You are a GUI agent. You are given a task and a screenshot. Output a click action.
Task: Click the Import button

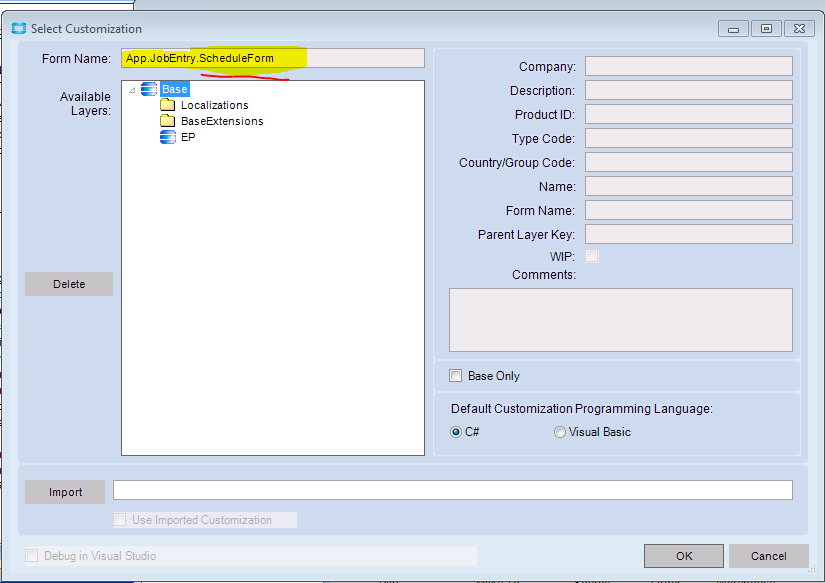coord(65,492)
